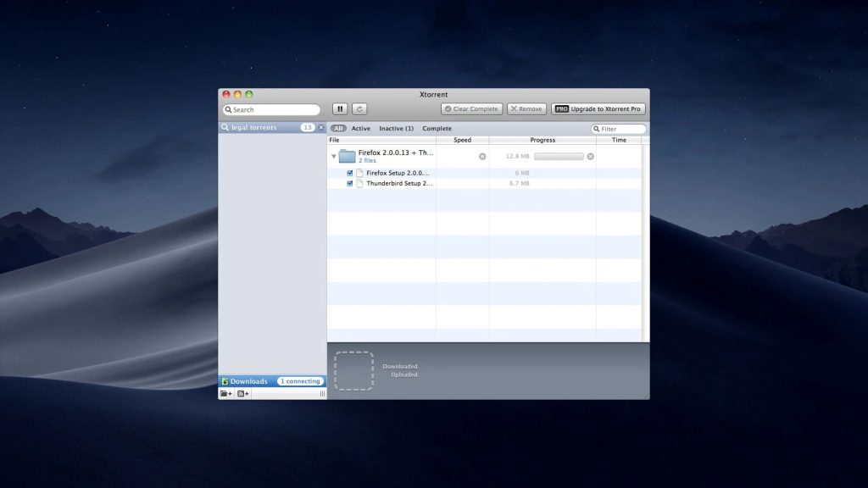Focus the Search field in the toolbar
Screen dimensions: 868x488
[x=271, y=109]
